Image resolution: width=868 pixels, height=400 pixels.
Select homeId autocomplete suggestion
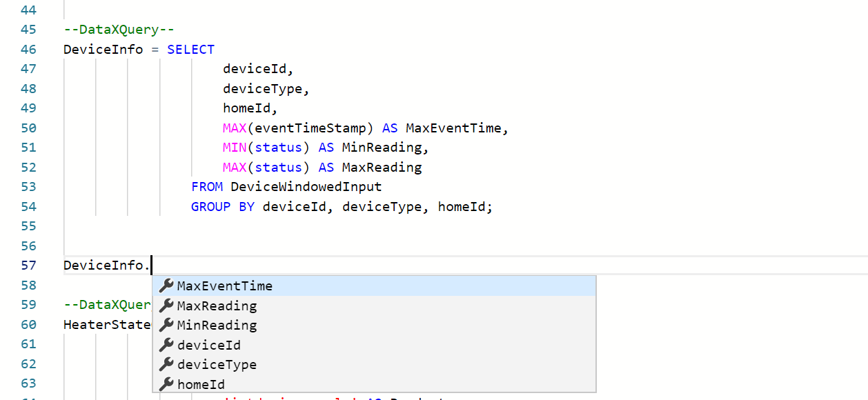coord(374,384)
